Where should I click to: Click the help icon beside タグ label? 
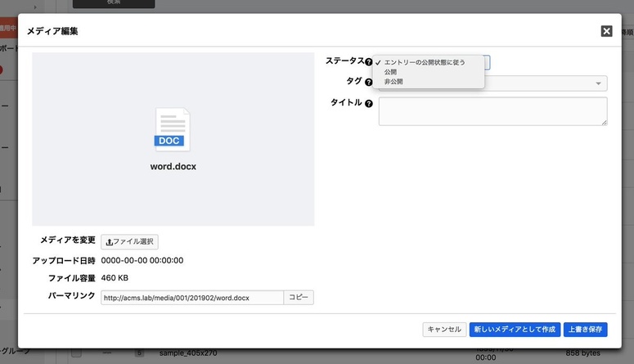click(369, 83)
